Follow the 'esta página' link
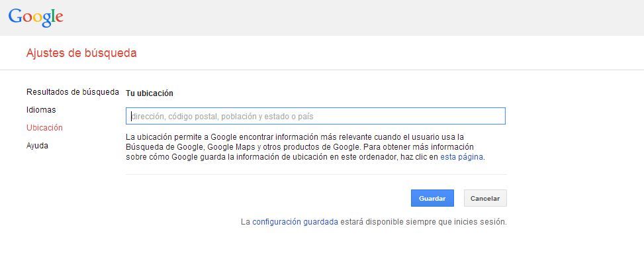Viewport: 644px width, 263px height. (461, 157)
